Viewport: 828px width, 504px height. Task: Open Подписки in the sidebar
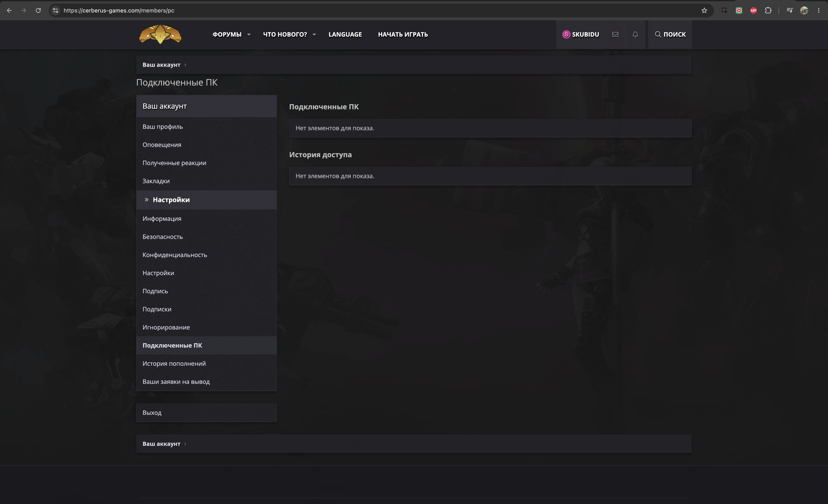tap(206, 309)
